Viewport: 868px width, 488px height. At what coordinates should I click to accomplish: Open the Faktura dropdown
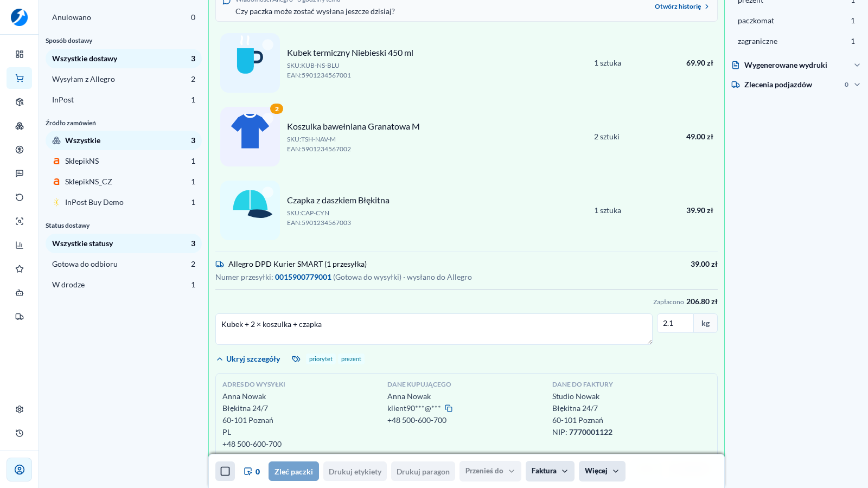550,471
